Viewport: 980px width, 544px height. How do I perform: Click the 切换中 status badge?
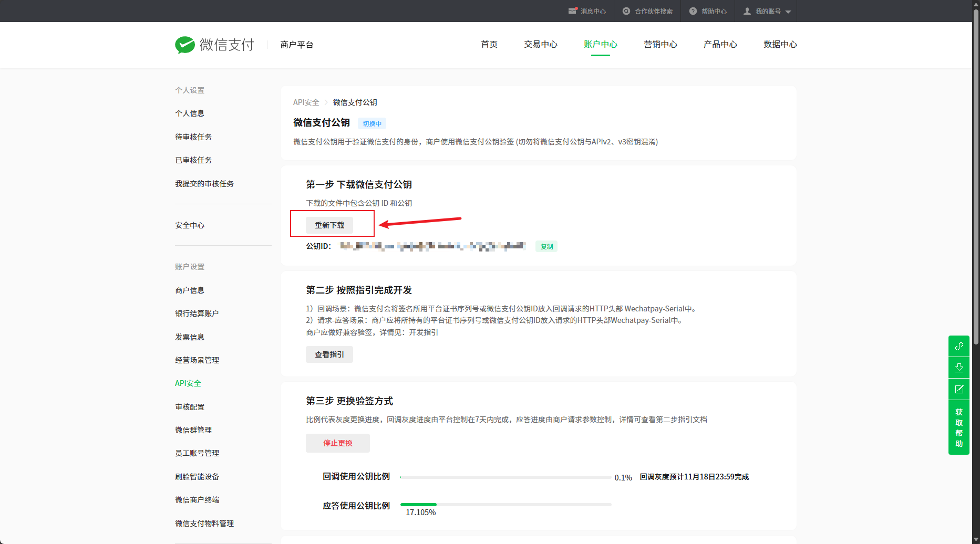coord(372,124)
